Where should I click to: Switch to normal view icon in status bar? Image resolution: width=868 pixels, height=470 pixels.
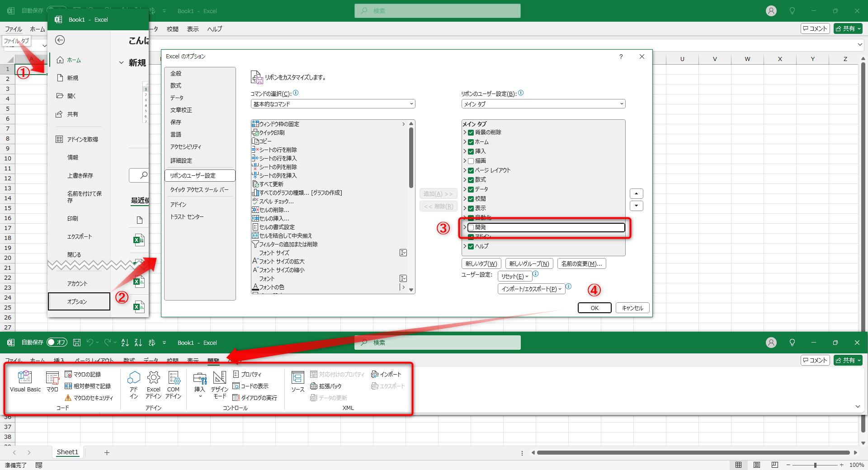(738, 465)
